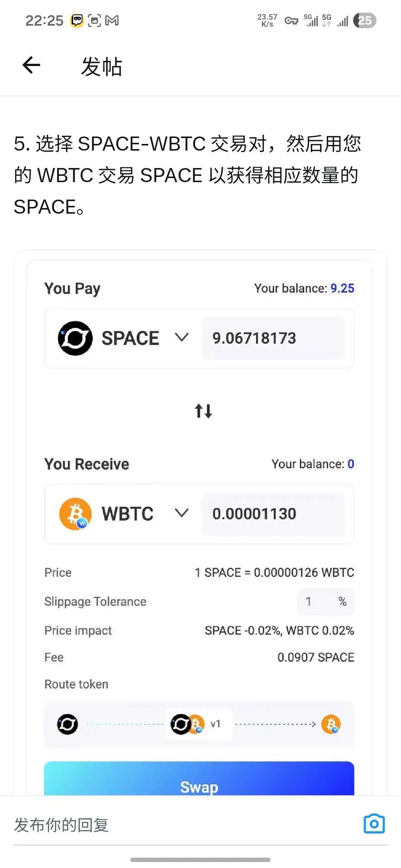Open the SPACE token selector label
This screenshot has height=868, width=401.
point(130,338)
